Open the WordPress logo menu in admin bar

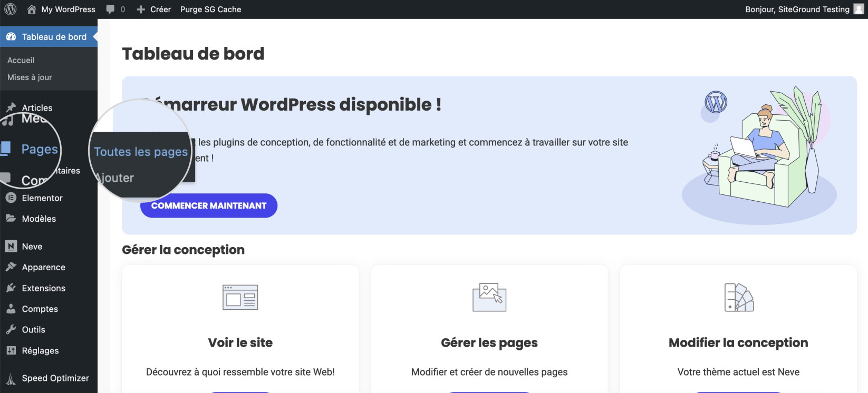click(11, 9)
